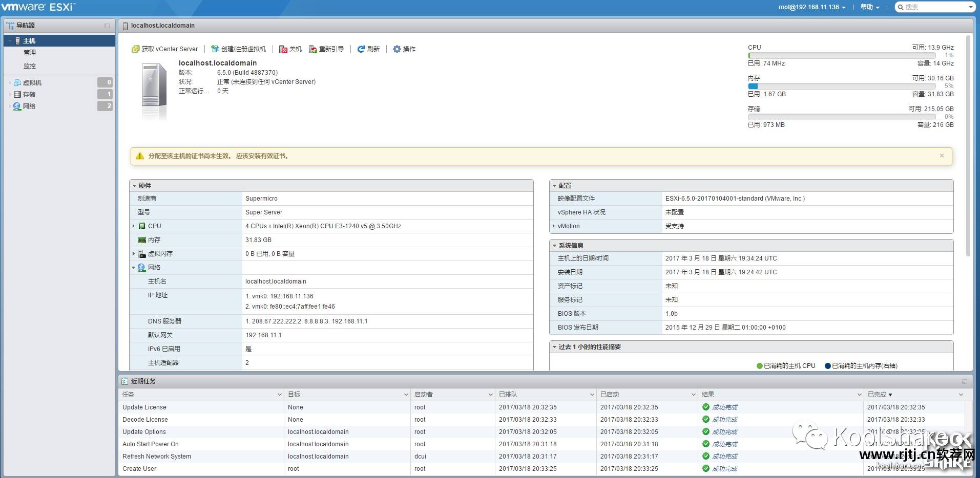Click the CPU chip icon in hardware list
Viewport: 980px width, 478px height.
tap(142, 226)
